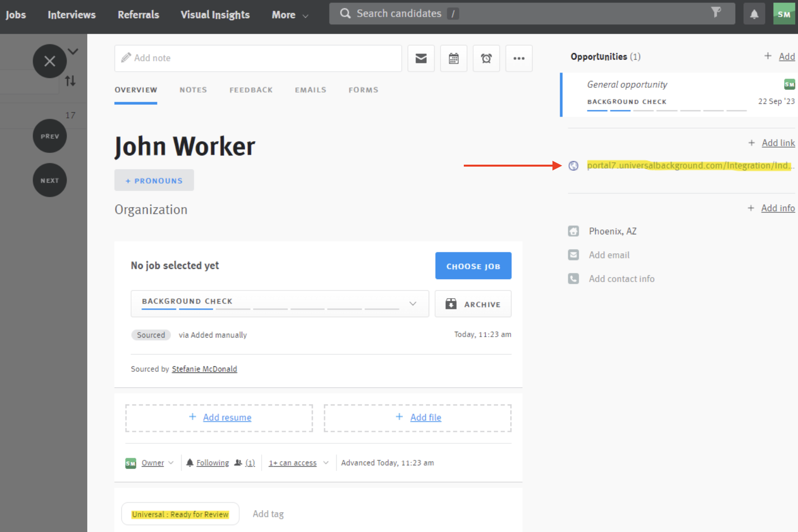Screen dimensions: 798x532
Task: Click the filter icon beside search bar
Action: 716,13
